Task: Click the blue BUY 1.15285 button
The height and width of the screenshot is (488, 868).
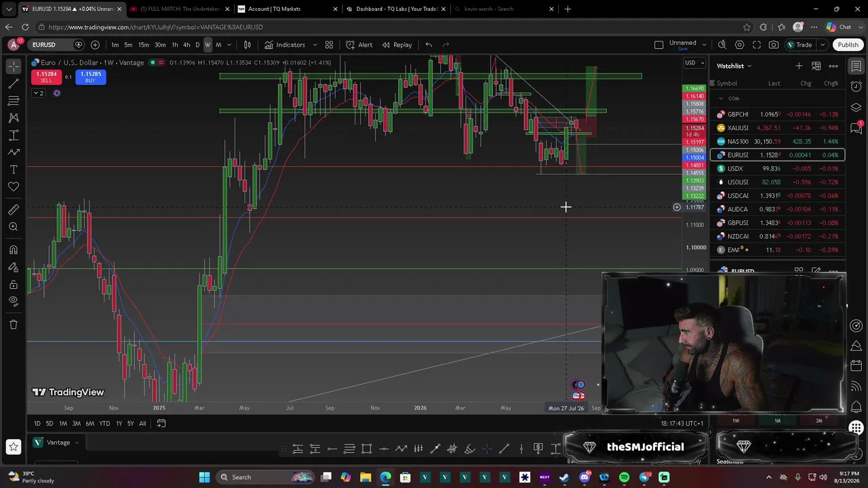Action: [90, 77]
